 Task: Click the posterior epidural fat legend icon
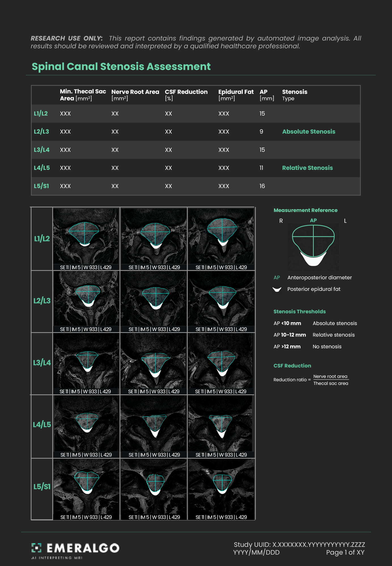coord(277,289)
